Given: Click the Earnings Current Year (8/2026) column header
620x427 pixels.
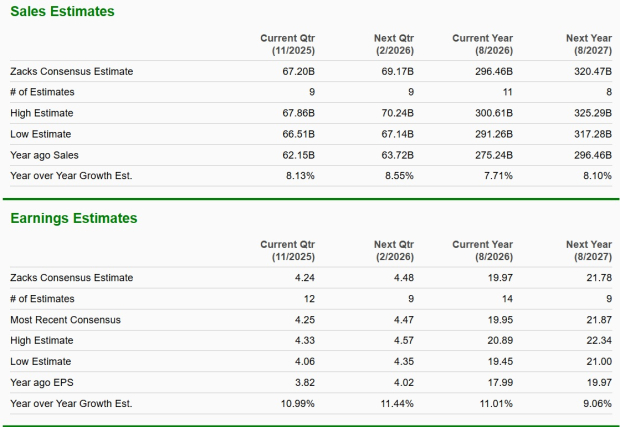Looking at the screenshot, I should pos(482,250).
